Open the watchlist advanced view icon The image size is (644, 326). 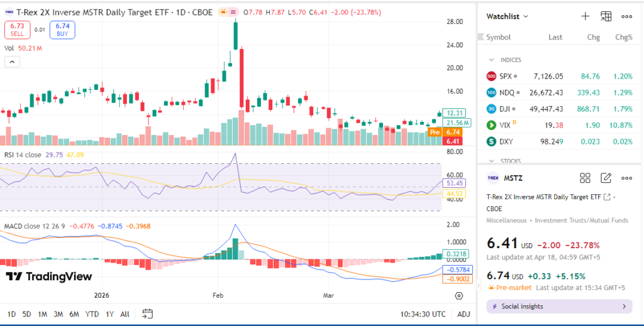click(606, 16)
